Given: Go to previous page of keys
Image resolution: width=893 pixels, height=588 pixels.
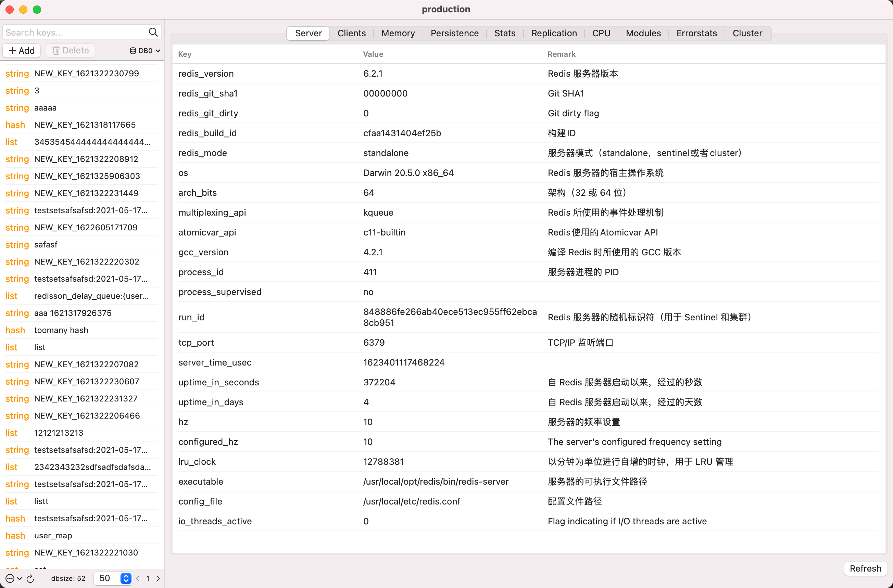Looking at the screenshot, I should point(138,579).
